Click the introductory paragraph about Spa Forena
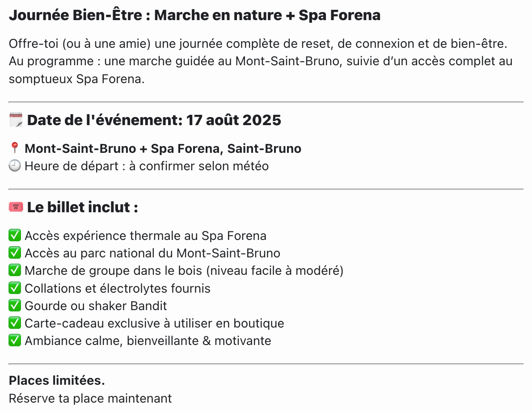Image resolution: width=532 pixels, height=412 pixels. click(261, 61)
